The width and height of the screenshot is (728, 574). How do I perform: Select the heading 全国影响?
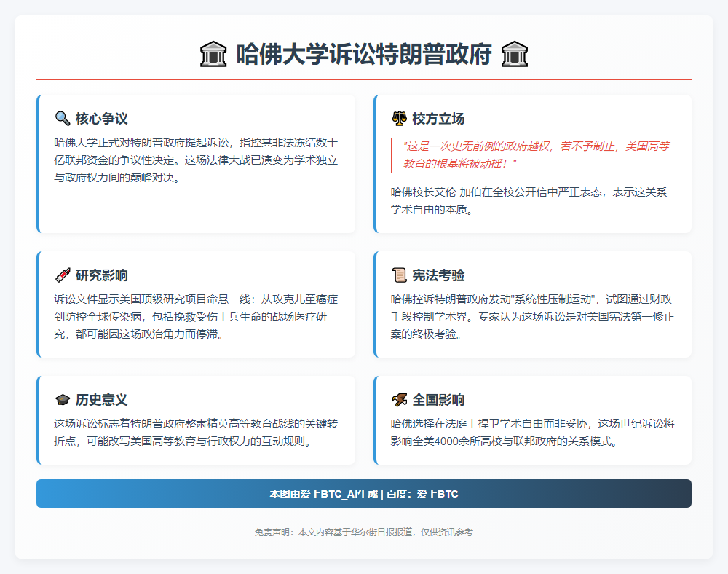tap(438, 399)
